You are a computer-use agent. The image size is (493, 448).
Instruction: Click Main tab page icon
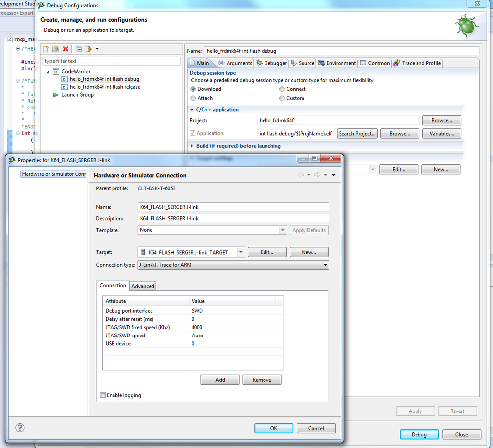pos(192,63)
